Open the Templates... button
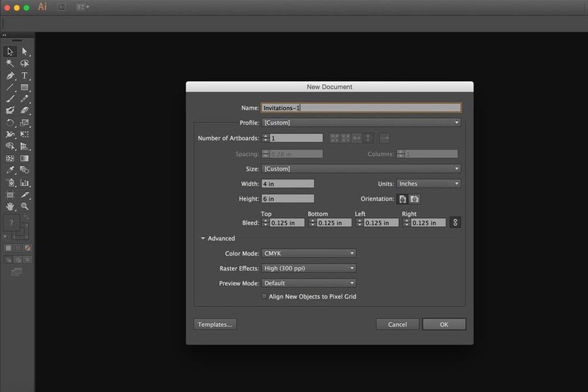Screen dimensions: 588x392 point(215,324)
